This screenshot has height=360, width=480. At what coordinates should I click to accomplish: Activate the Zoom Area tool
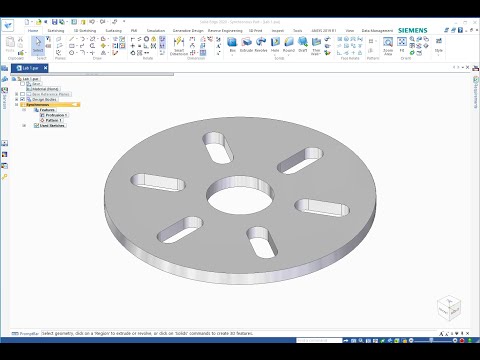(x=388, y=46)
